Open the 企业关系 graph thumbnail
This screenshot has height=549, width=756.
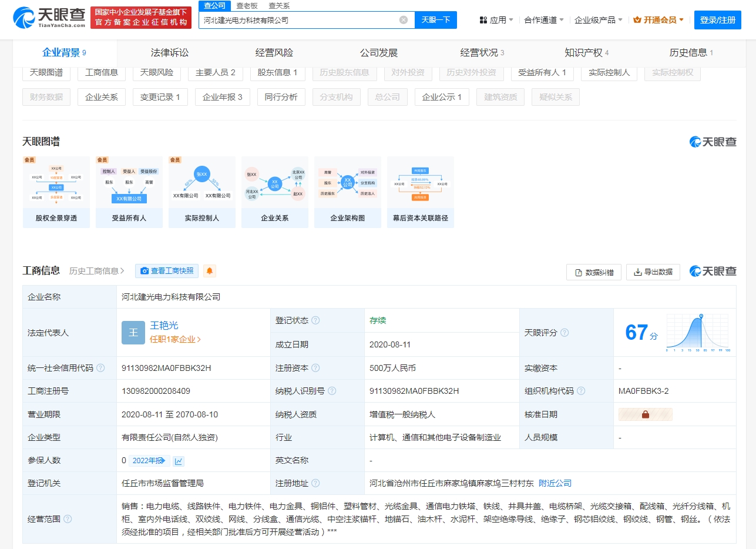[275, 192]
